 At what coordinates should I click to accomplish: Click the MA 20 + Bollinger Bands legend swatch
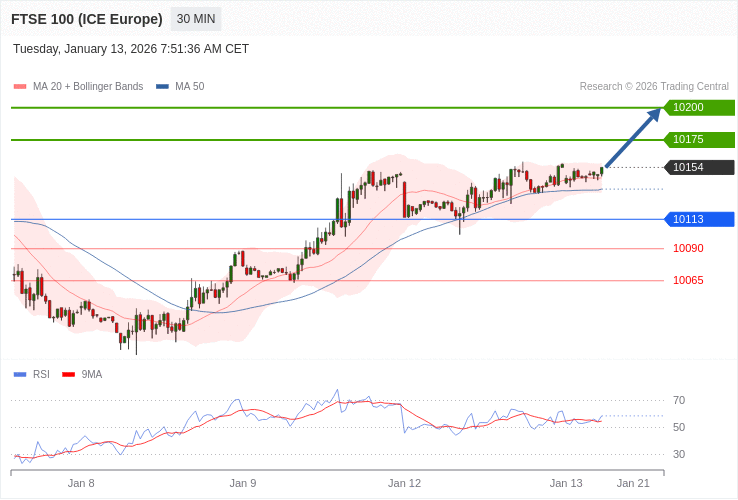pyautogui.click(x=20, y=87)
